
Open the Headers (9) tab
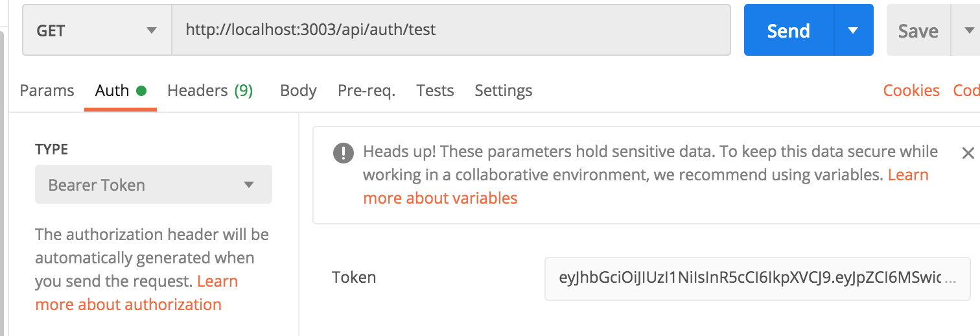[x=210, y=90]
